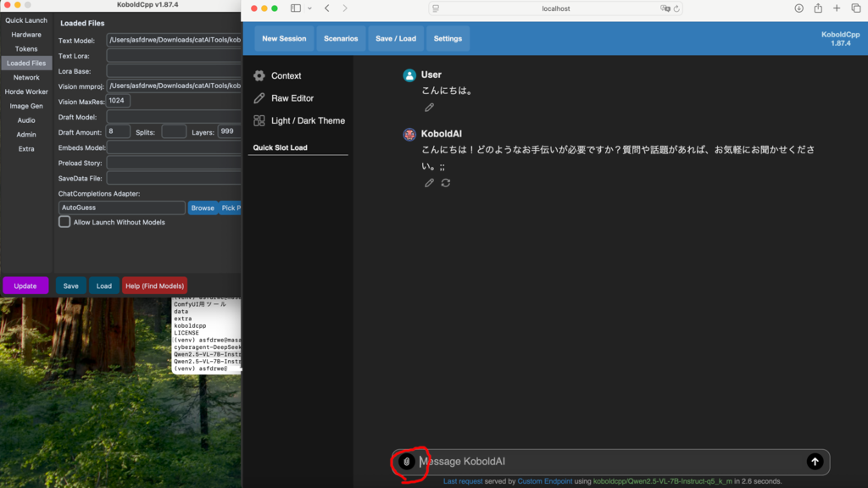Open Help (Find Models)
868x488 pixels.
tap(154, 286)
